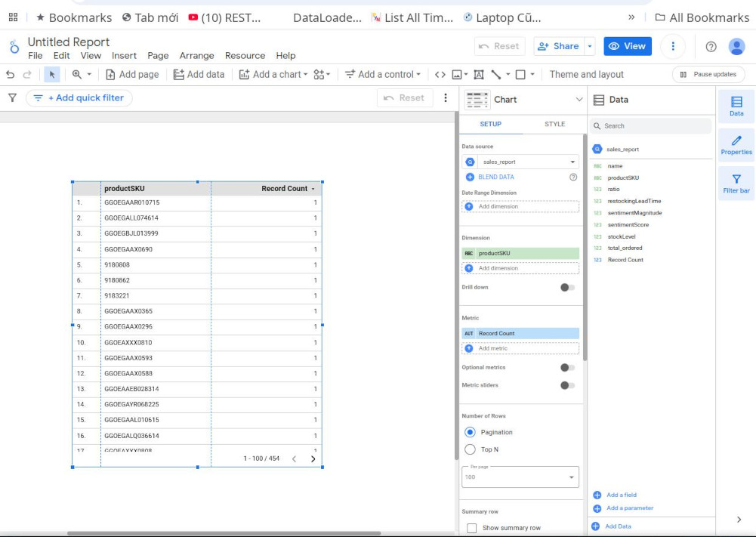
Task: Open the user account avatar
Action: 736,46
